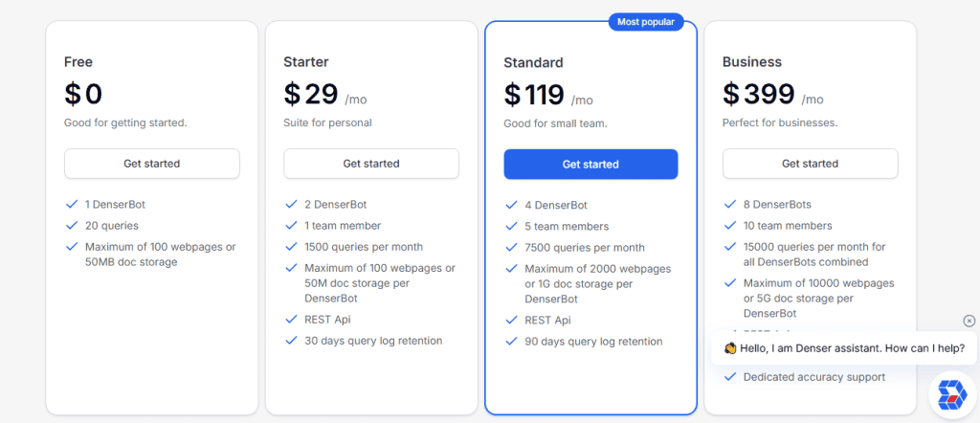Click the Standard plan title
Screen dimensions: 980x423
(533, 62)
